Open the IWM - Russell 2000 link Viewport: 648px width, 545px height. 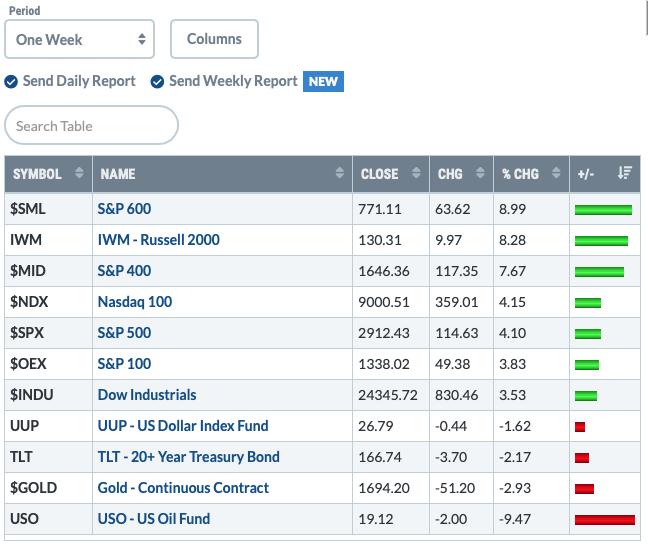(x=159, y=240)
